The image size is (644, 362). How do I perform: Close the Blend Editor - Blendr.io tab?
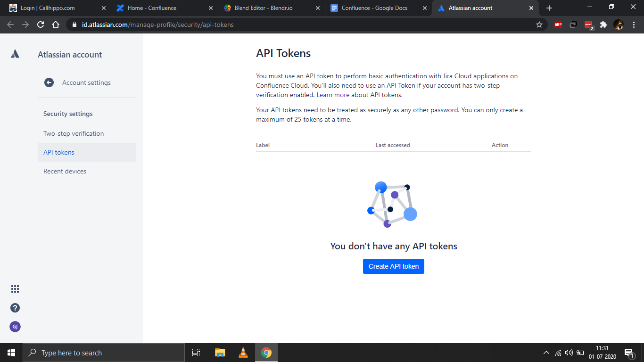pyautogui.click(x=318, y=8)
